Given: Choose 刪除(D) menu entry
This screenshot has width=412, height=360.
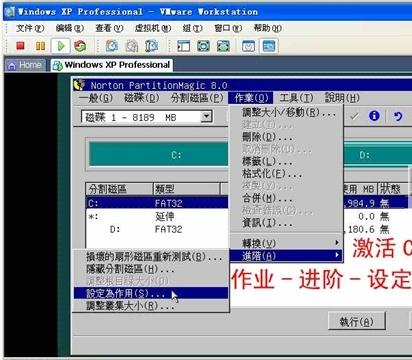Looking at the screenshot, I should [287, 137].
